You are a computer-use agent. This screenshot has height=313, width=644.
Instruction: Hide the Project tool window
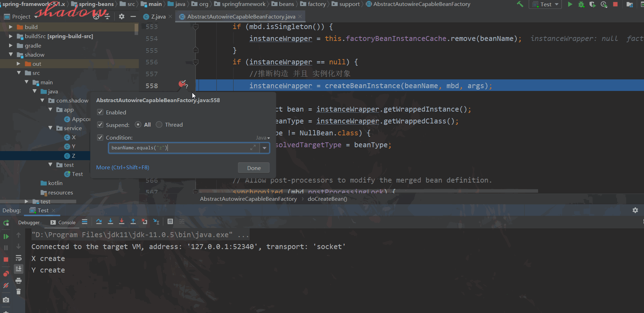133,16
